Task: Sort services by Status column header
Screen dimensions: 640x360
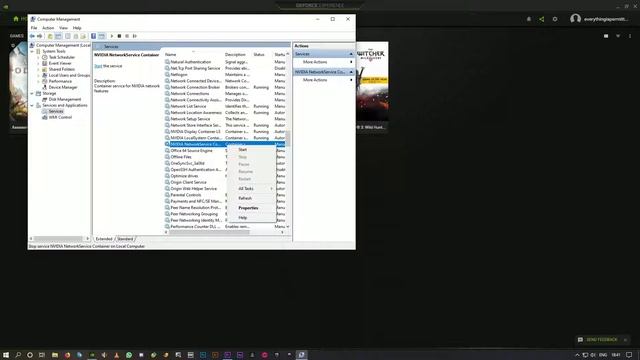Action: point(259,54)
